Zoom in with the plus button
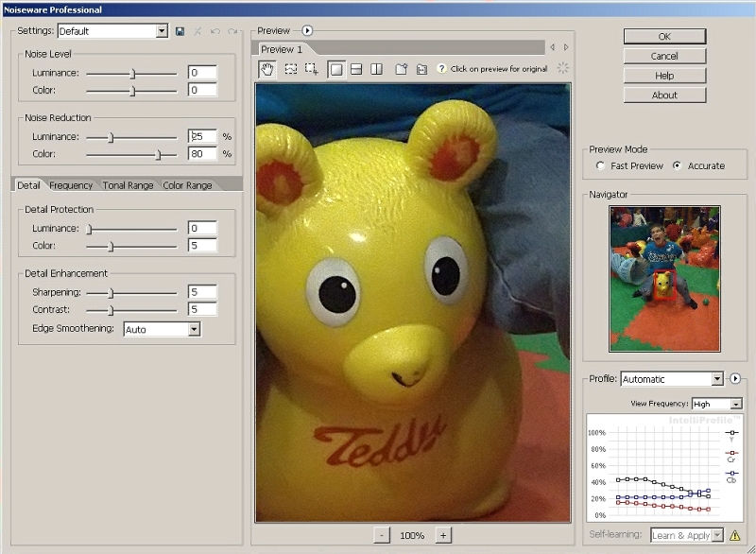756x554 pixels. click(443, 535)
